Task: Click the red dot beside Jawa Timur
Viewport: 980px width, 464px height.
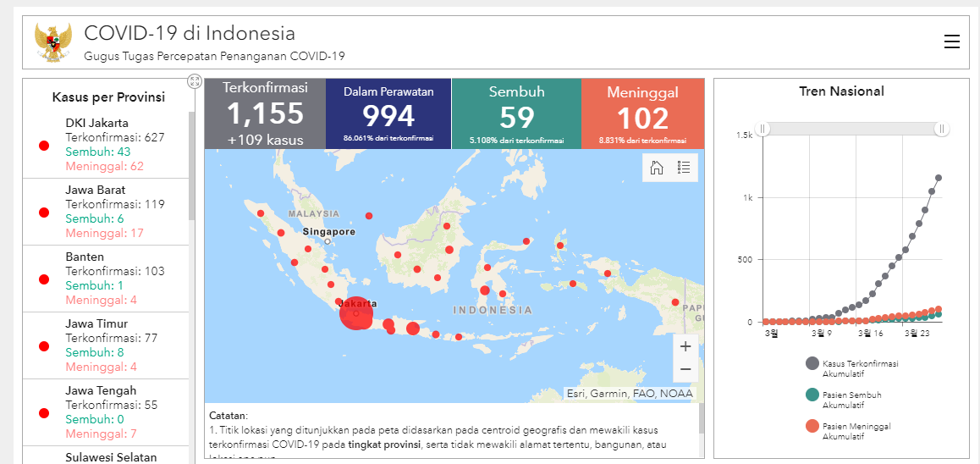Action: [x=44, y=346]
